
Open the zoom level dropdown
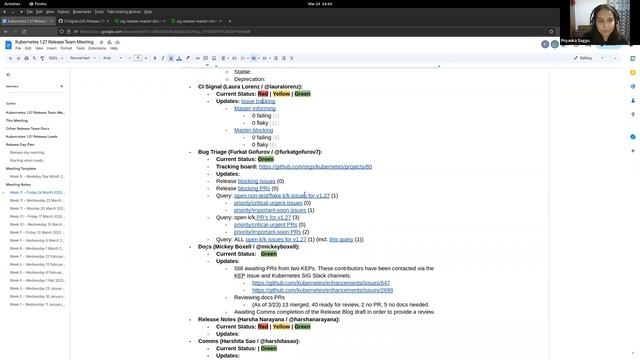coord(56,58)
